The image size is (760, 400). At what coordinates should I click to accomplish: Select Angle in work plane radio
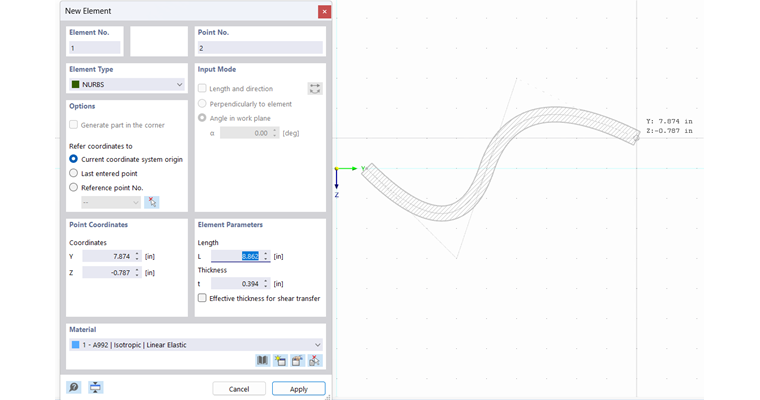(x=202, y=118)
